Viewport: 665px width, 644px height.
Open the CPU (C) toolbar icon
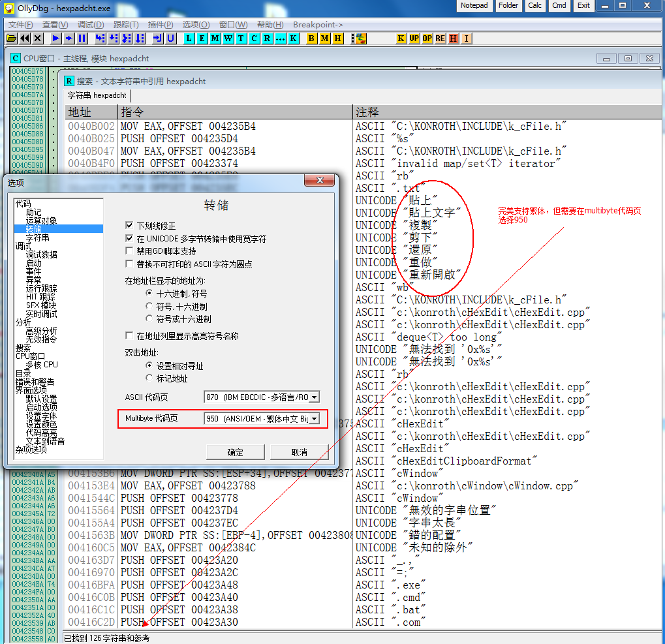coord(254,38)
